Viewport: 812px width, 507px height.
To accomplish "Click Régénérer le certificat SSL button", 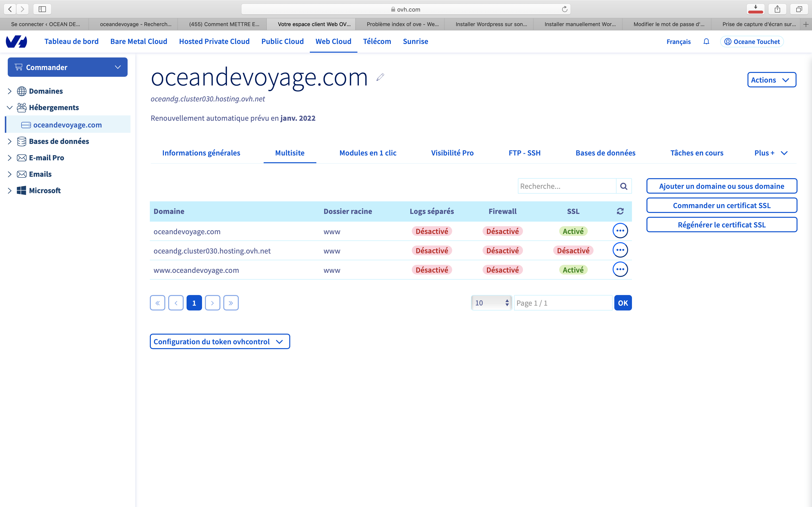I will (x=722, y=225).
